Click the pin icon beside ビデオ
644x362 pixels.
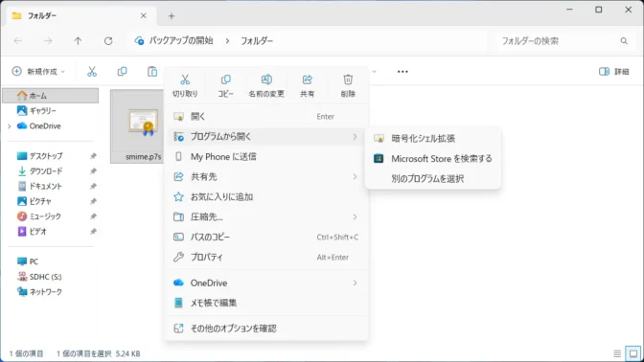pyautogui.click(x=93, y=232)
